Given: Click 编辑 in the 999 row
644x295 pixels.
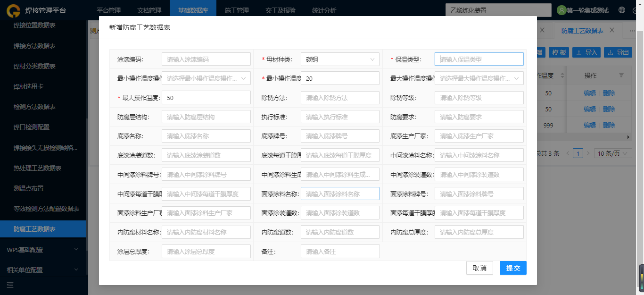Looking at the screenshot, I should click(590, 125).
